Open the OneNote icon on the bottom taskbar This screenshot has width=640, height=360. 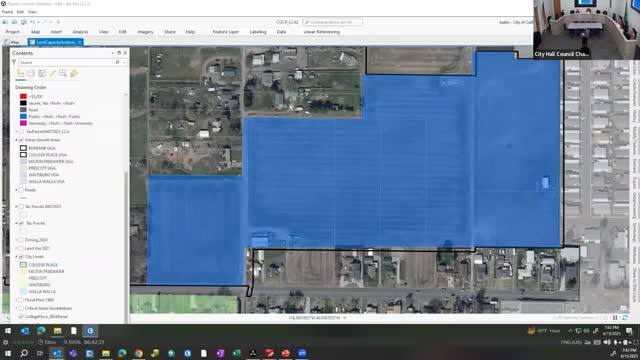(220, 353)
